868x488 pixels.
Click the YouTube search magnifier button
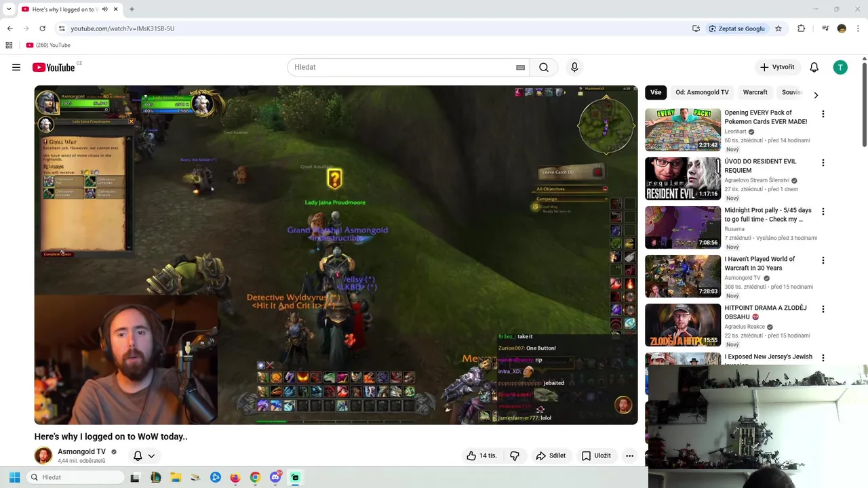(544, 67)
